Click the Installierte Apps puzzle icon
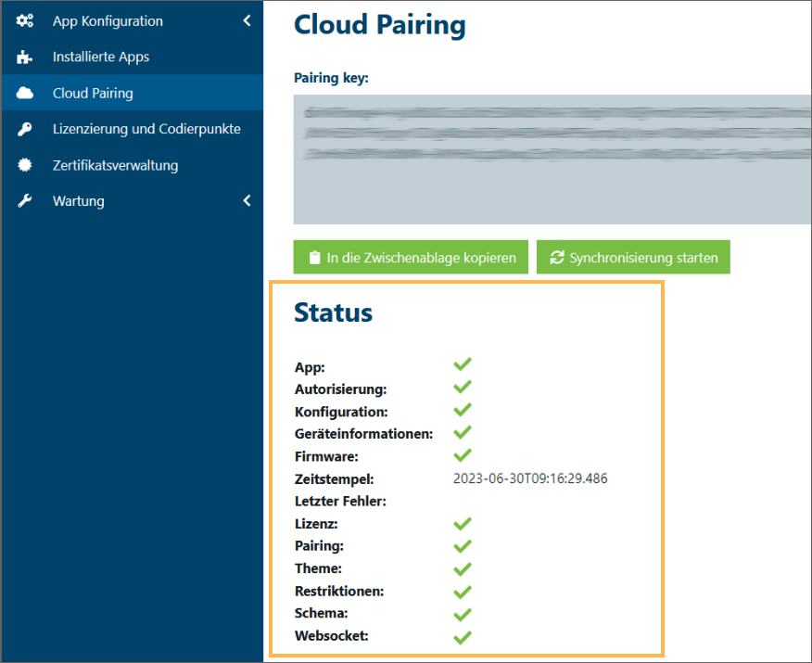Screen dimensions: 812x663 [x=24, y=57]
